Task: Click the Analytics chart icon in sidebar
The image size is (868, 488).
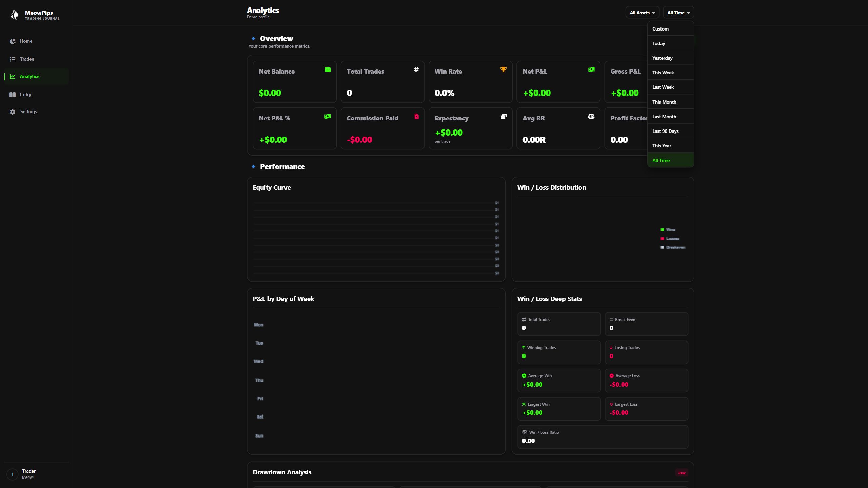Action: click(x=13, y=77)
